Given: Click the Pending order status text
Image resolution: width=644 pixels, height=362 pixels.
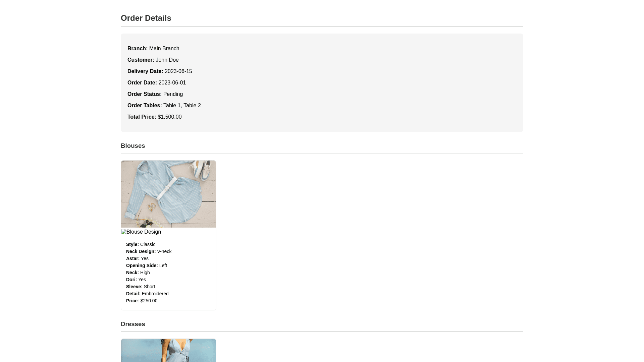Looking at the screenshot, I should point(173,94).
